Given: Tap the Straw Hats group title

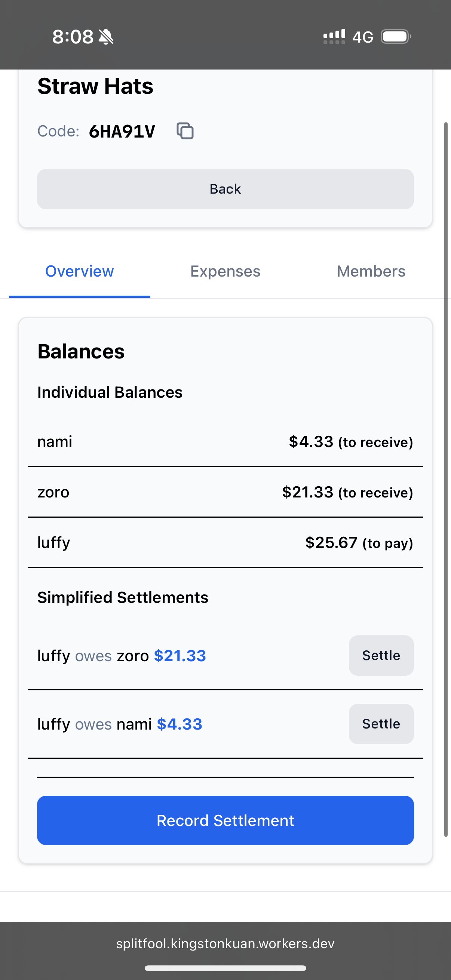Looking at the screenshot, I should [95, 86].
